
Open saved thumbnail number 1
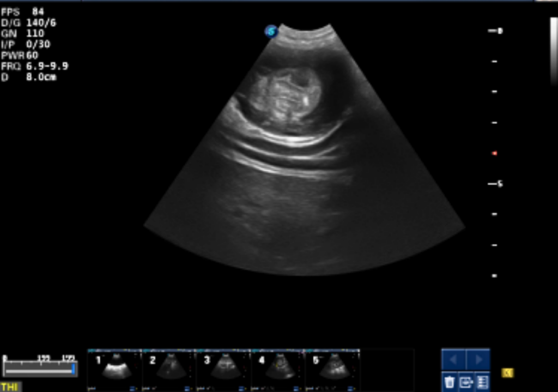(x=114, y=370)
